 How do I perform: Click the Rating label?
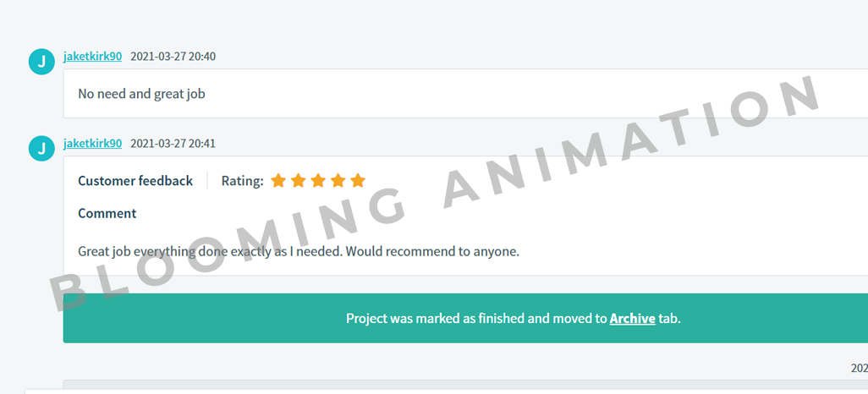(x=242, y=181)
